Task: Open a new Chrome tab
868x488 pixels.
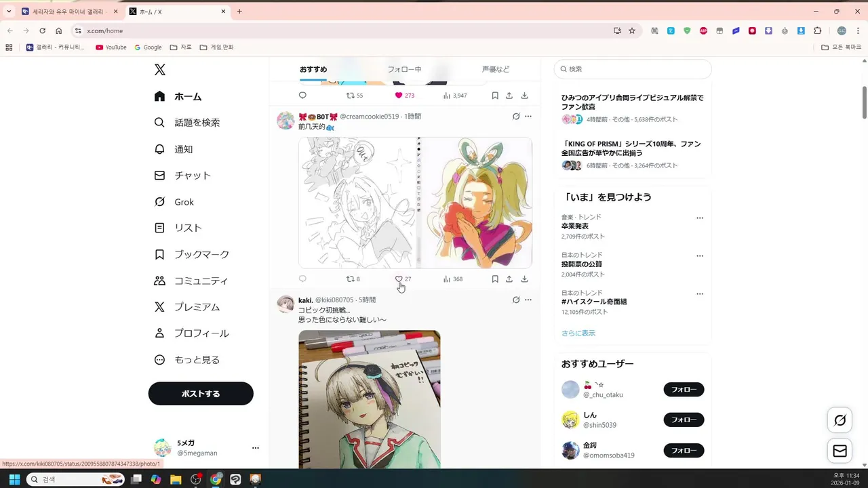Action: (x=239, y=12)
